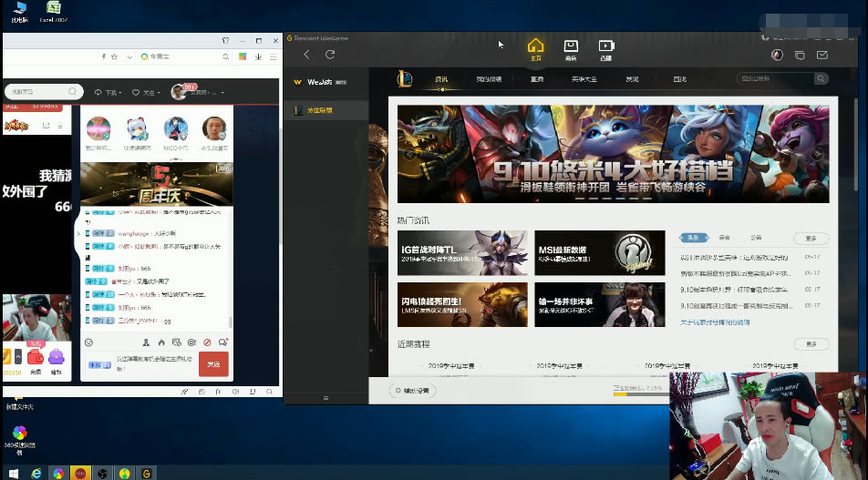Expand the chat panel side arrow
Viewport: 868px width, 480px height.
77,234
